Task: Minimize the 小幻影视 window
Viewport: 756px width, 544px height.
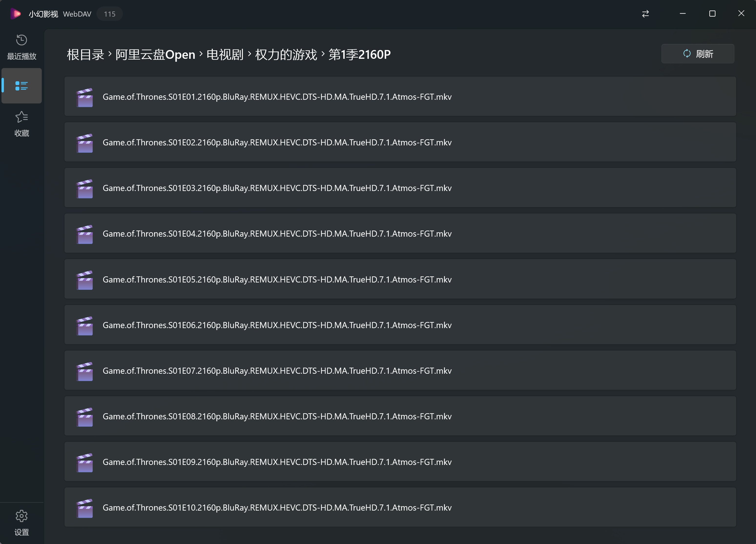Action: coord(683,14)
